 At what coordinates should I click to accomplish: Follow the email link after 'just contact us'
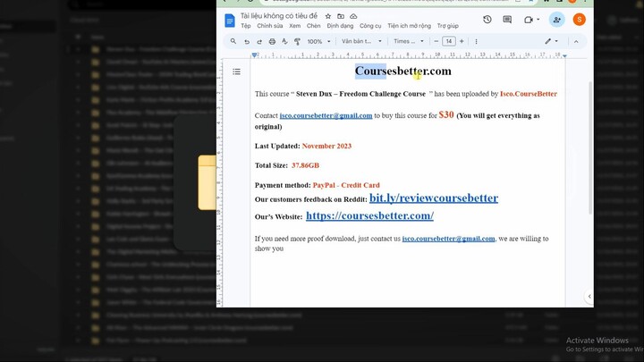pos(448,239)
